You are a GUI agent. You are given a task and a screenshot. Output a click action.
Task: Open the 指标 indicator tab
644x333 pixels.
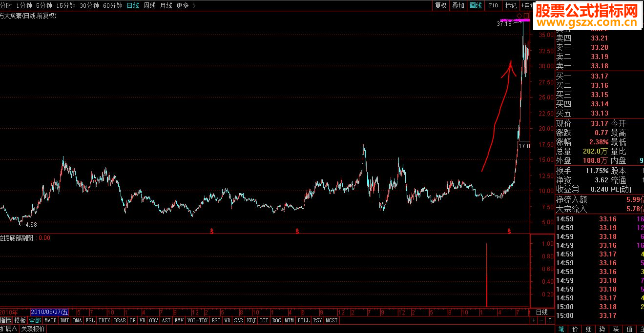pos(6,320)
